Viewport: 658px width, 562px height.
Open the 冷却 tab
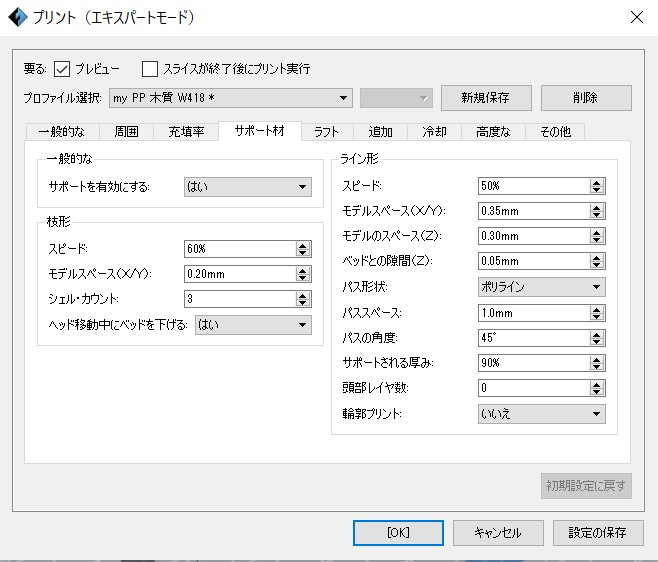(x=434, y=132)
